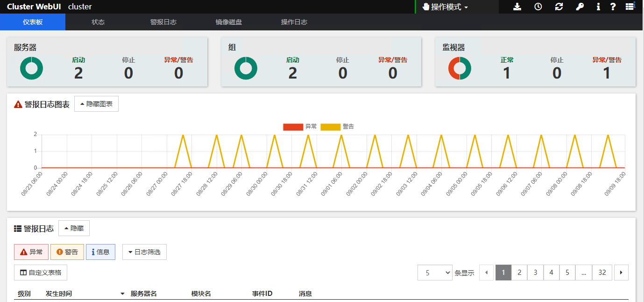Screen dimensions: 644x302
Task: Click the yellow 警告 legend swatch
Action: coord(330,127)
